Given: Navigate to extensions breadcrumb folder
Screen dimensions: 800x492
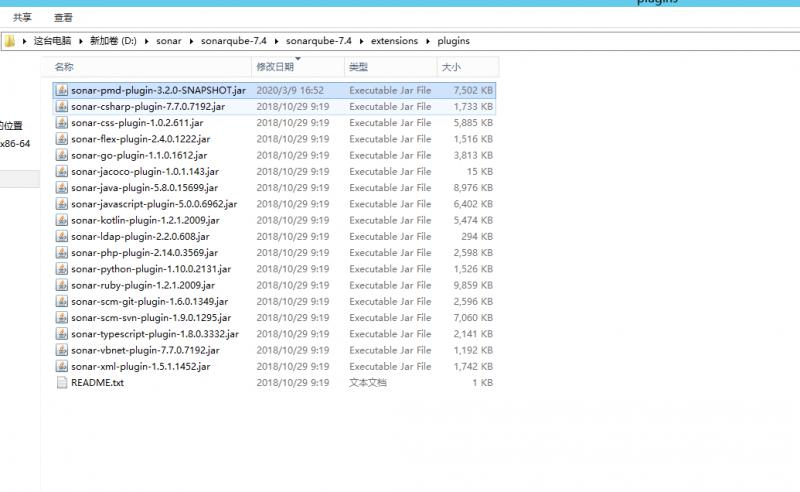Looking at the screenshot, I should click(x=394, y=41).
